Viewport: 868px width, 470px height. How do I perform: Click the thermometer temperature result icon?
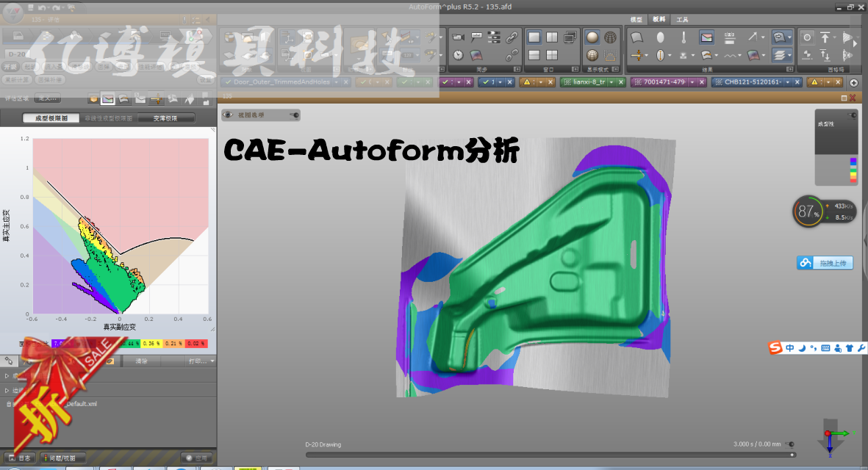[683, 37]
